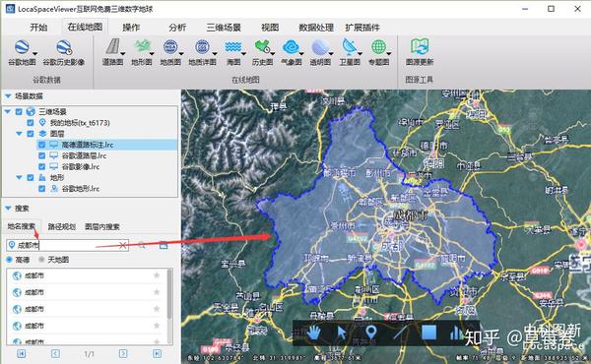Open the 扩展插件 ribbon tab
This screenshot has width=591, height=364.
coord(362,28)
